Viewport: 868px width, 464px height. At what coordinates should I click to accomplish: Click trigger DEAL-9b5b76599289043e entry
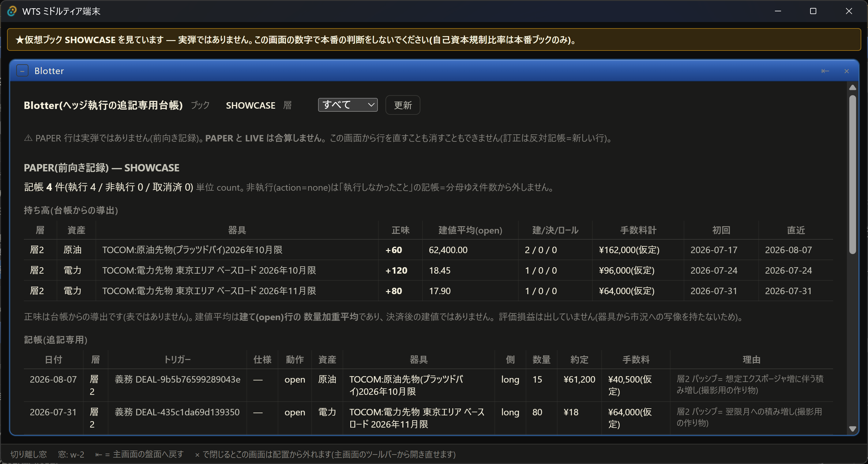(x=177, y=380)
